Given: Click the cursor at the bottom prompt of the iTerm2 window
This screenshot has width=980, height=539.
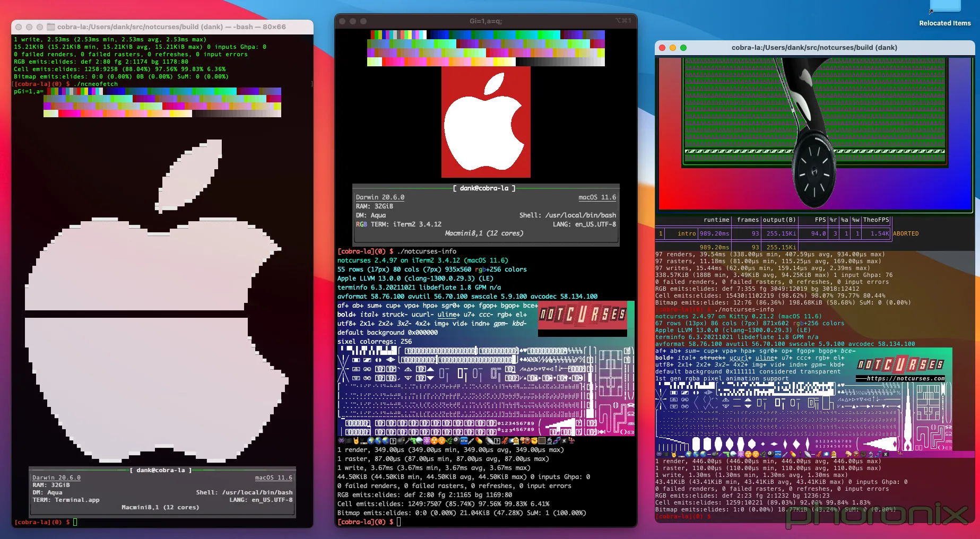Looking at the screenshot, I should [398, 522].
